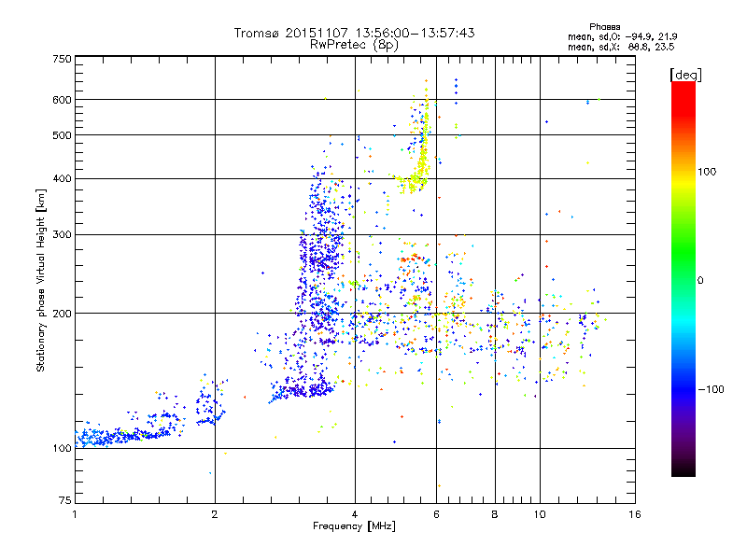The image size is (747, 560).
Task: Pick the black bottom of the colorbar
Action: tap(684, 469)
